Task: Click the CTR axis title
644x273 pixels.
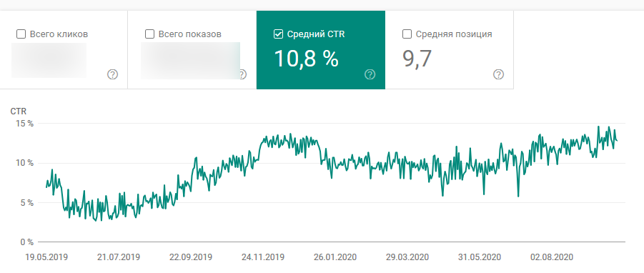Action: pos(19,111)
